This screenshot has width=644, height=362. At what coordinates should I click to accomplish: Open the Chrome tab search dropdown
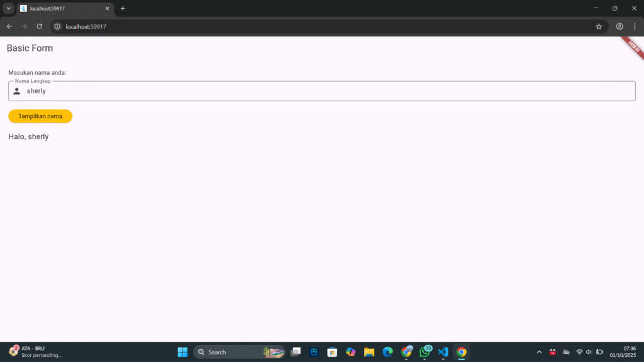click(x=9, y=8)
